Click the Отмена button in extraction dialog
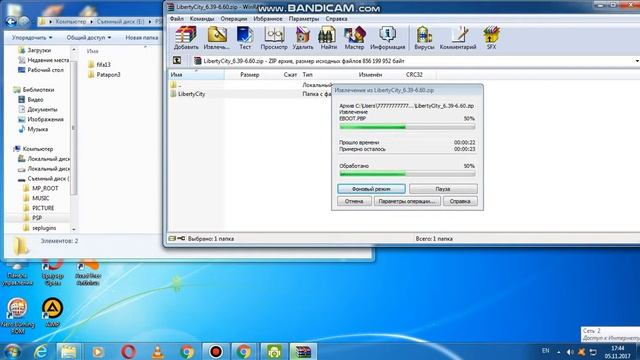This screenshot has width=640, height=360. click(x=354, y=201)
